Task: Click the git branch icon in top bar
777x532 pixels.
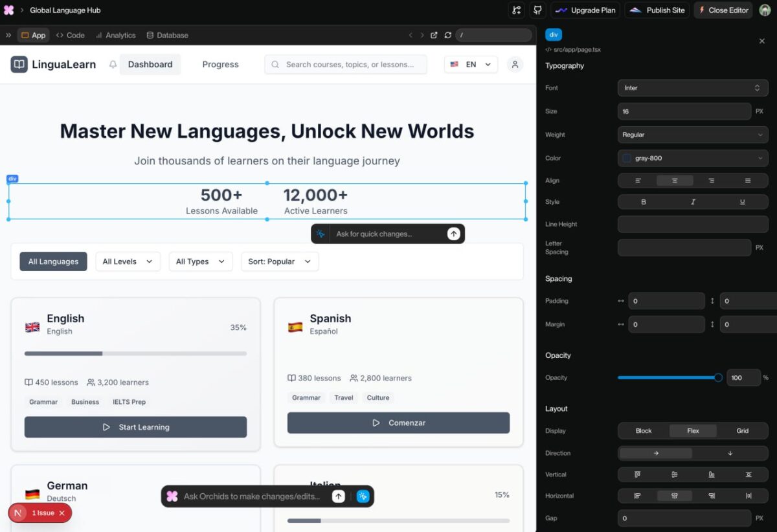Action: tap(516, 10)
